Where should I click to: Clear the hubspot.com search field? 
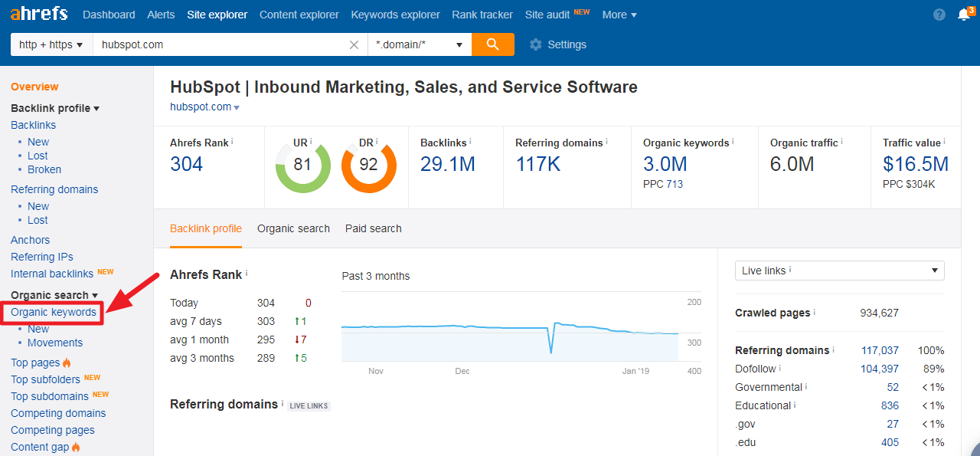click(354, 45)
